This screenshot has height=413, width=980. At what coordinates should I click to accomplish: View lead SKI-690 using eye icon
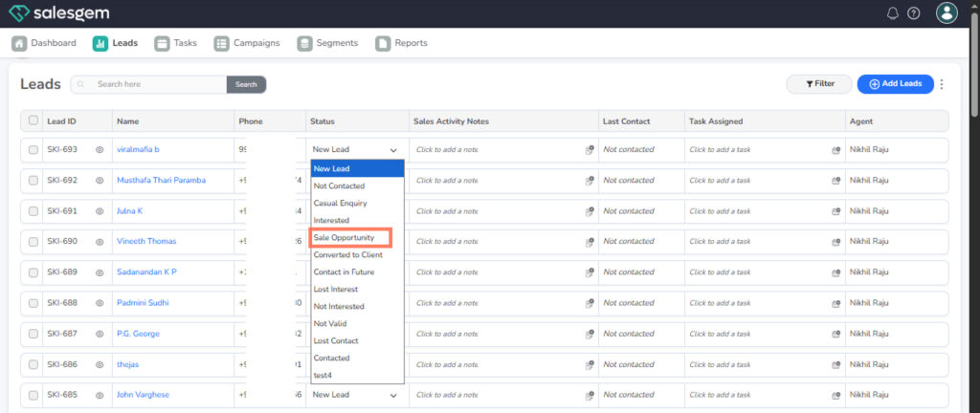point(99,242)
